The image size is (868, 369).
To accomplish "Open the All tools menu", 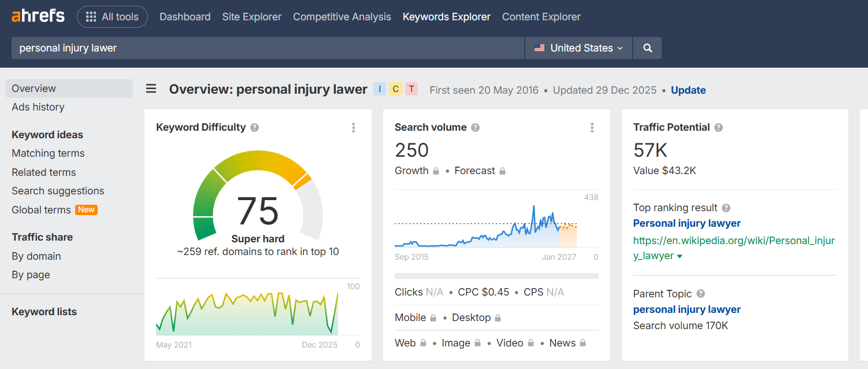I will pos(112,17).
